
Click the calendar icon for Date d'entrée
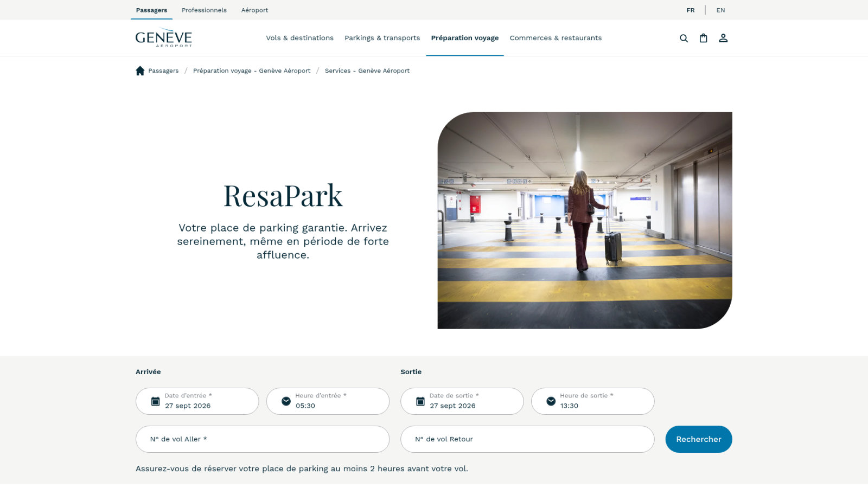pyautogui.click(x=155, y=401)
